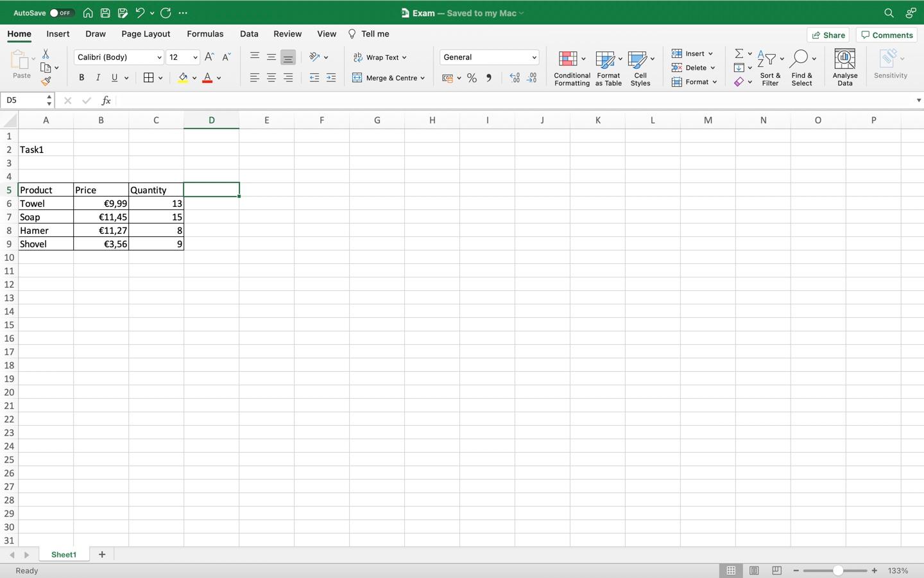Switch to the Formulas ribbon tab
924x578 pixels.
point(205,33)
